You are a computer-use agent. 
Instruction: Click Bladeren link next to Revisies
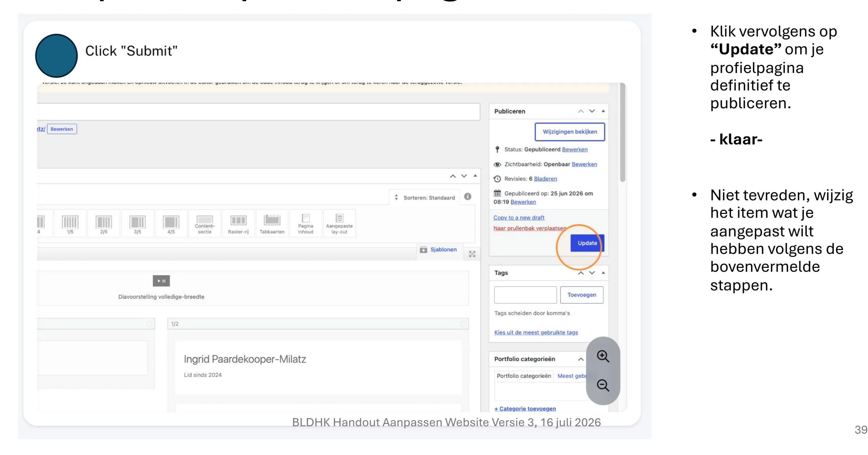545,179
